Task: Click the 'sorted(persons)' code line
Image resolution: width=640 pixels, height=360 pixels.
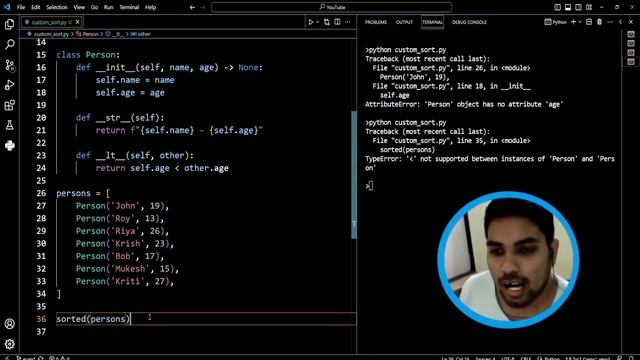Action: point(93,319)
